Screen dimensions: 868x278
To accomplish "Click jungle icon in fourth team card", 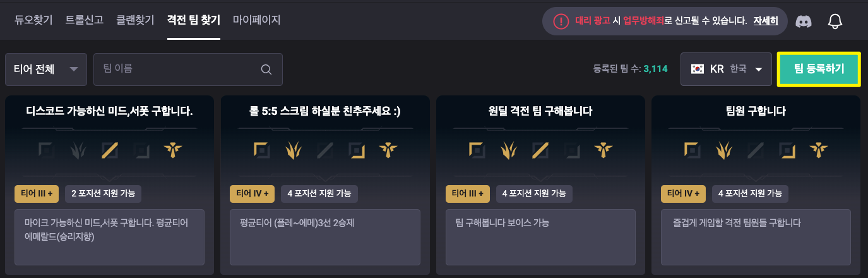I will tap(724, 150).
